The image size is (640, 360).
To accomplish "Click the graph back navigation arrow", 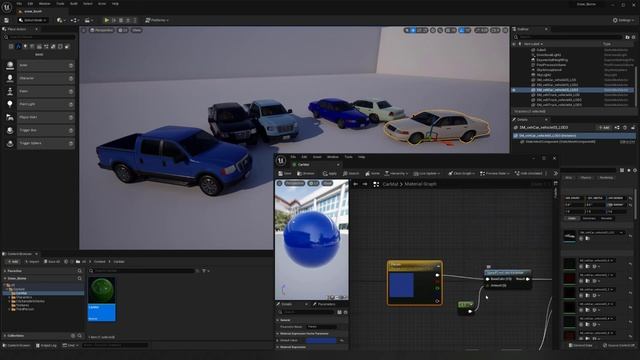I will (x=356, y=184).
